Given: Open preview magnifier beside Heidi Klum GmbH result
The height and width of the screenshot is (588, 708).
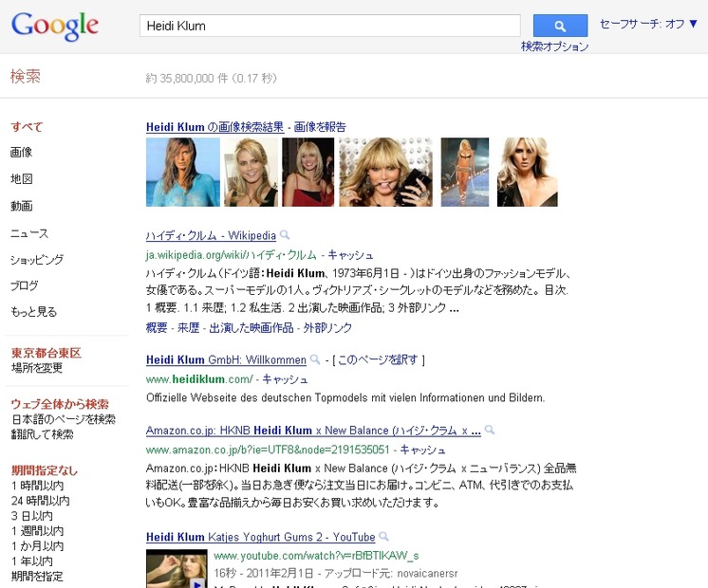Looking at the screenshot, I should point(315,359).
